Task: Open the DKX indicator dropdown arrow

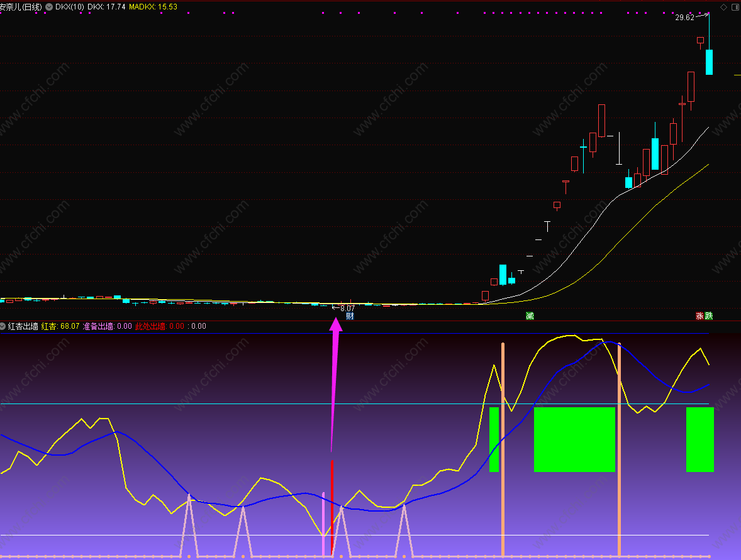Action: click(x=49, y=7)
